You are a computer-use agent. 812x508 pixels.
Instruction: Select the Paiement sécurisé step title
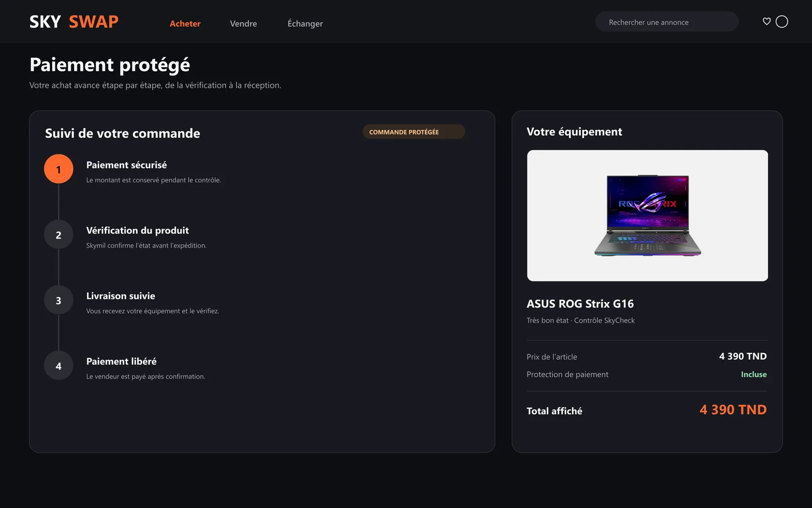(x=126, y=165)
